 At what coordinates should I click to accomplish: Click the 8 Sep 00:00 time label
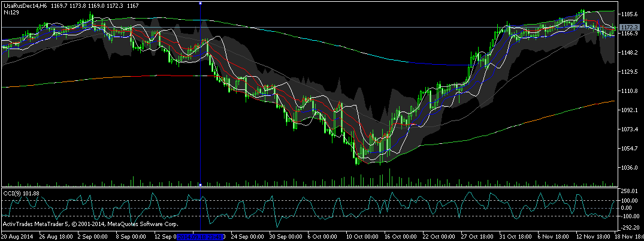tap(131, 237)
